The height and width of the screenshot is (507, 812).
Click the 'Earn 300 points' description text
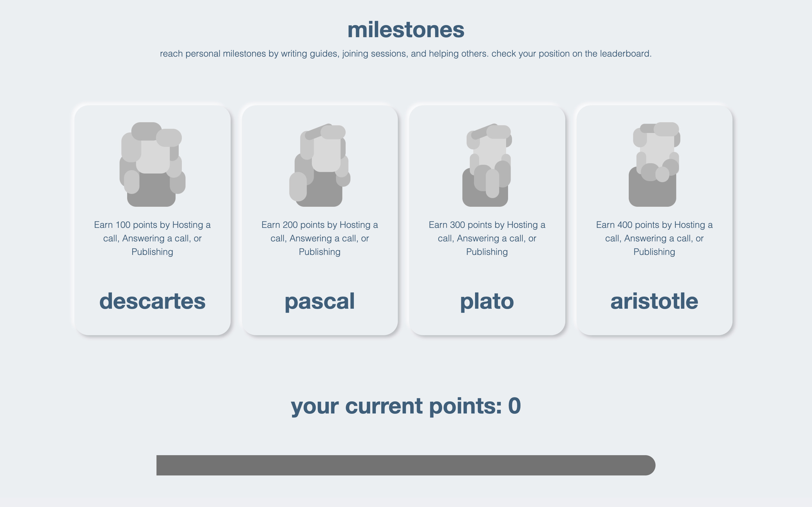[487, 238]
